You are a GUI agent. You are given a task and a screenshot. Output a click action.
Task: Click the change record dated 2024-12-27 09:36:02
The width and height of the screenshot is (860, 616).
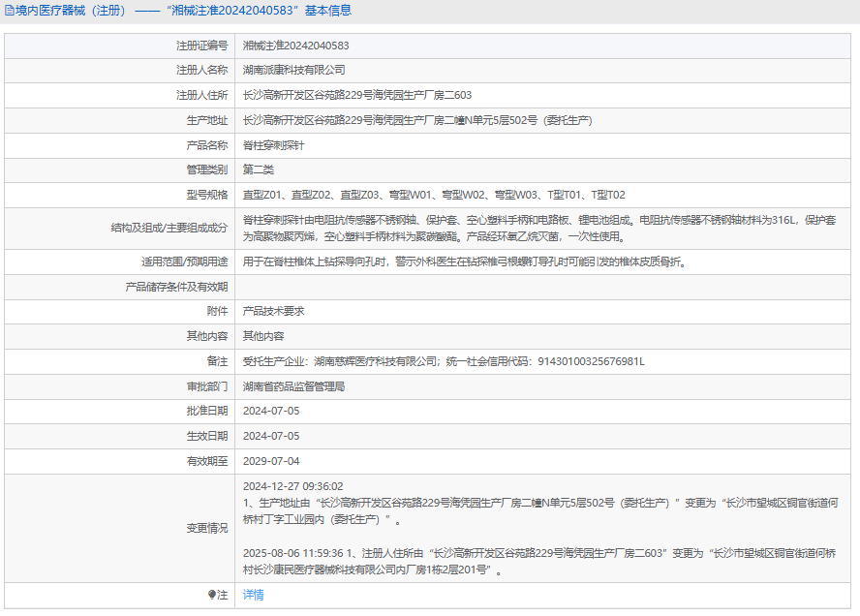click(x=540, y=503)
